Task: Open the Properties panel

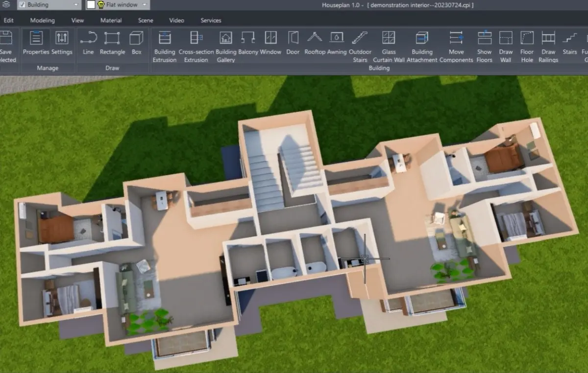Action: 36,43
